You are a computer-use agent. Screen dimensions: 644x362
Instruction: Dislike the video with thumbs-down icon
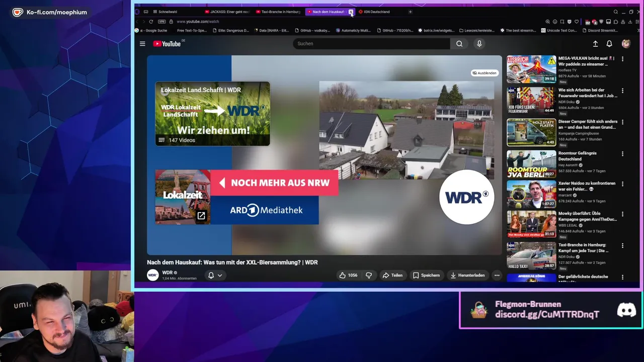(369, 275)
